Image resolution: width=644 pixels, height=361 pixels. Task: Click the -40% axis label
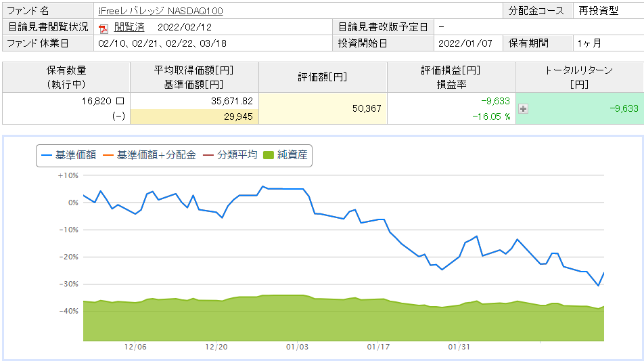point(68,312)
